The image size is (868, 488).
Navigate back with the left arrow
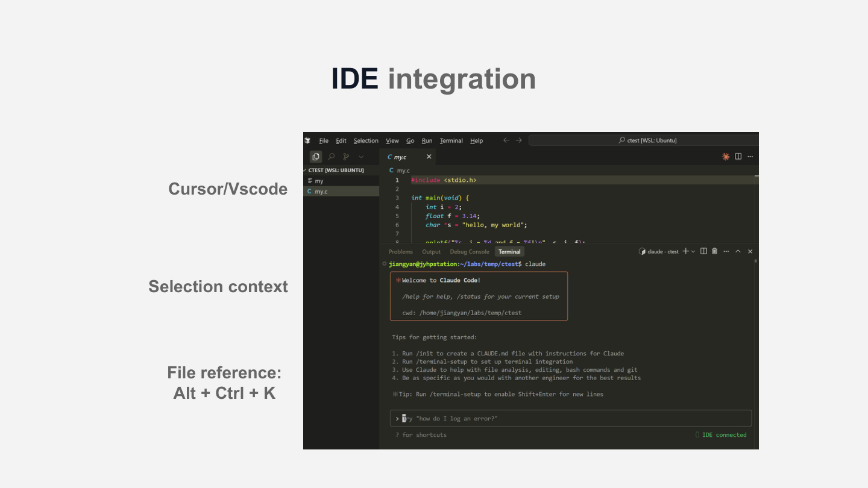coord(506,140)
